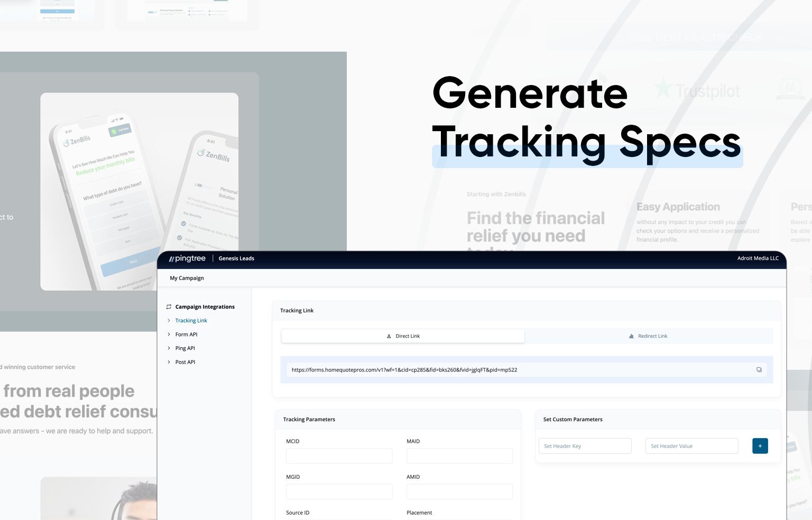Viewport: 812px width, 520px height.
Task: Click Genesis Leads in the header
Action: (x=236, y=258)
